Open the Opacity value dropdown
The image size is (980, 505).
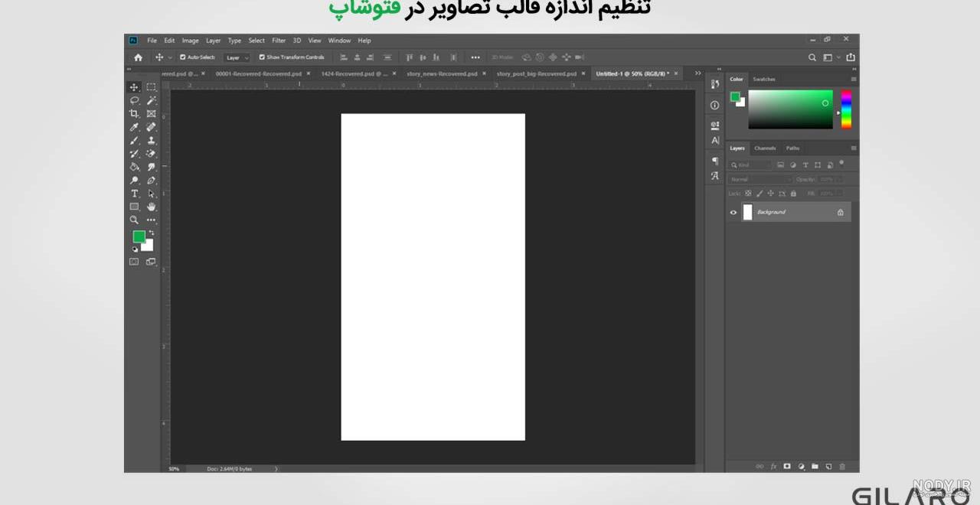tap(840, 179)
